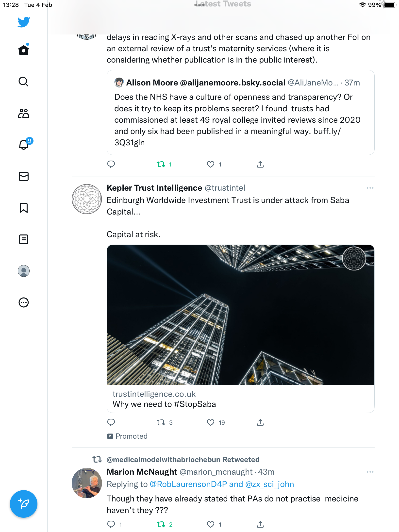Open the Bookmarks icon in sidebar
The height and width of the screenshot is (532, 399).
[x=24, y=208]
